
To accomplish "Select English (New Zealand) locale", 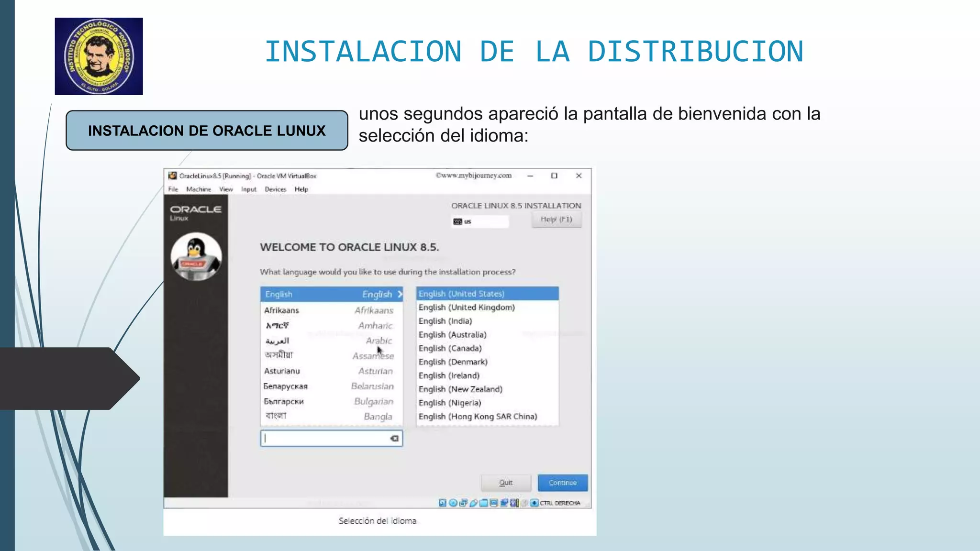I will tap(487, 389).
